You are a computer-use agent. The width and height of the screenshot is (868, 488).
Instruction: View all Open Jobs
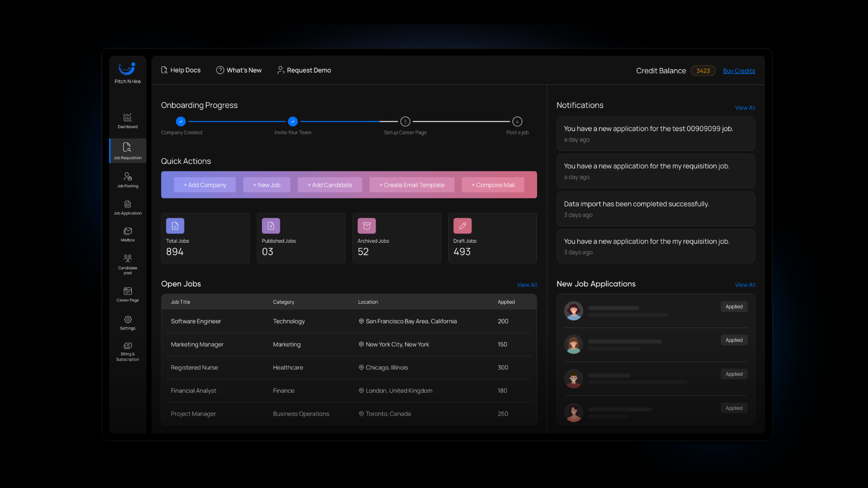pos(527,285)
